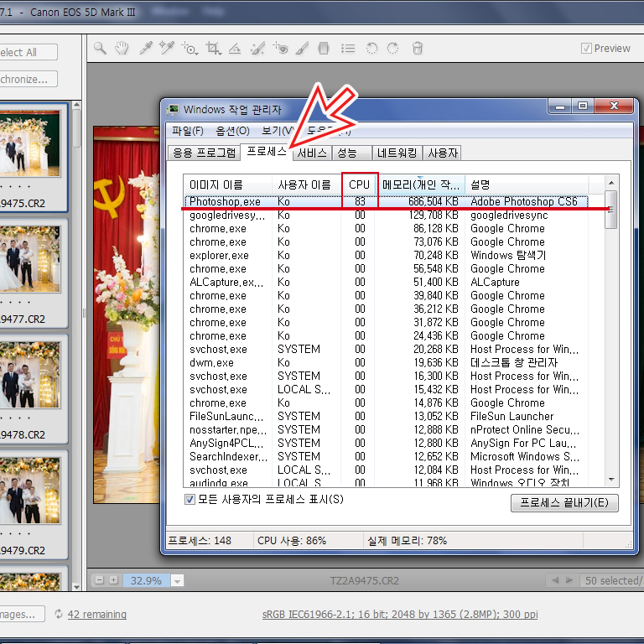Open the zoom level dropdown arrow
This screenshot has width=644, height=644.
click(178, 581)
